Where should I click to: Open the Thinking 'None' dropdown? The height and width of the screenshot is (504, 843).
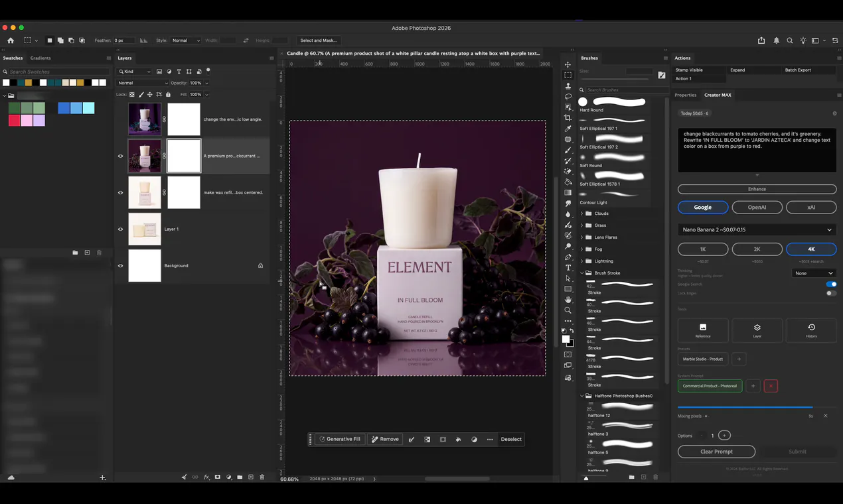coord(814,273)
